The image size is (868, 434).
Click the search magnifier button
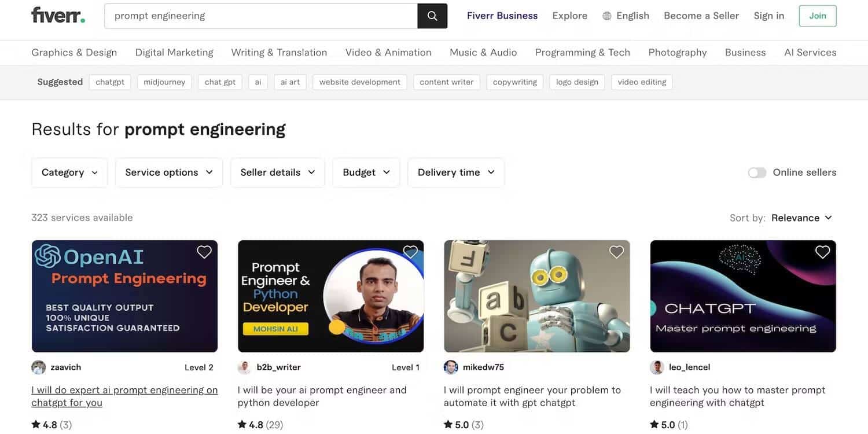click(432, 16)
